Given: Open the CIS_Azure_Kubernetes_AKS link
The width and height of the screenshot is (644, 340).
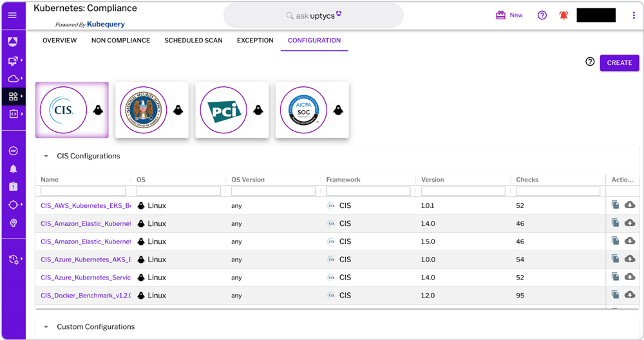Looking at the screenshot, I should tap(86, 260).
